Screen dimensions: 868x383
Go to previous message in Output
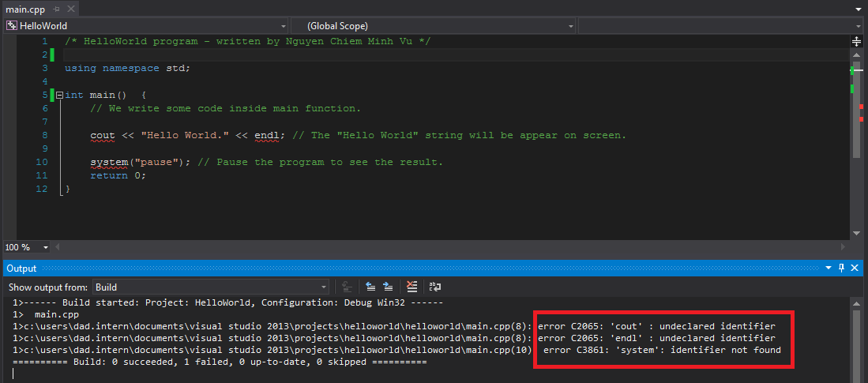pyautogui.click(x=370, y=287)
